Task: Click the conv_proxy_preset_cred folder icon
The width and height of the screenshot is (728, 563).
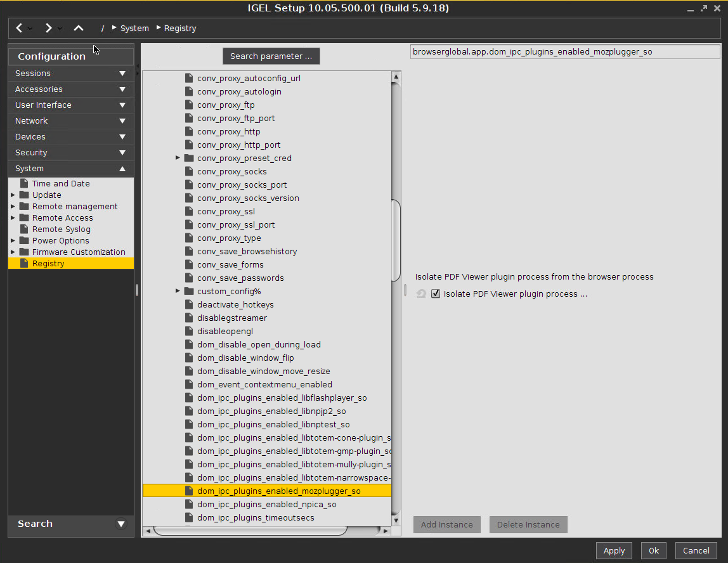Action: coord(188,158)
